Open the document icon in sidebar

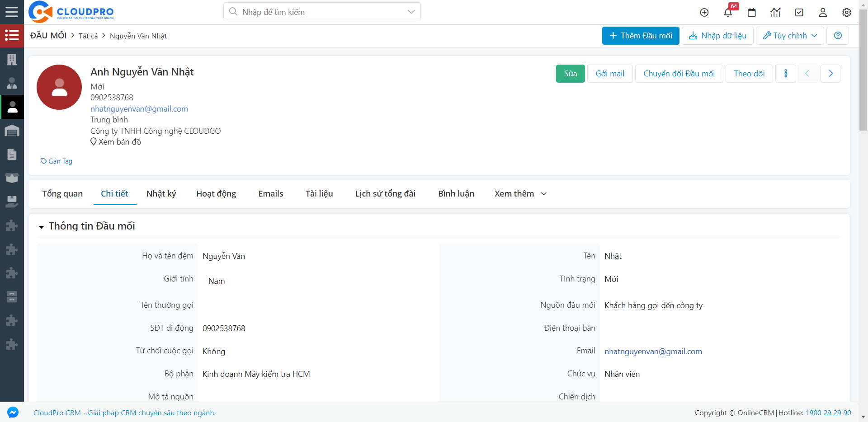pos(12,155)
